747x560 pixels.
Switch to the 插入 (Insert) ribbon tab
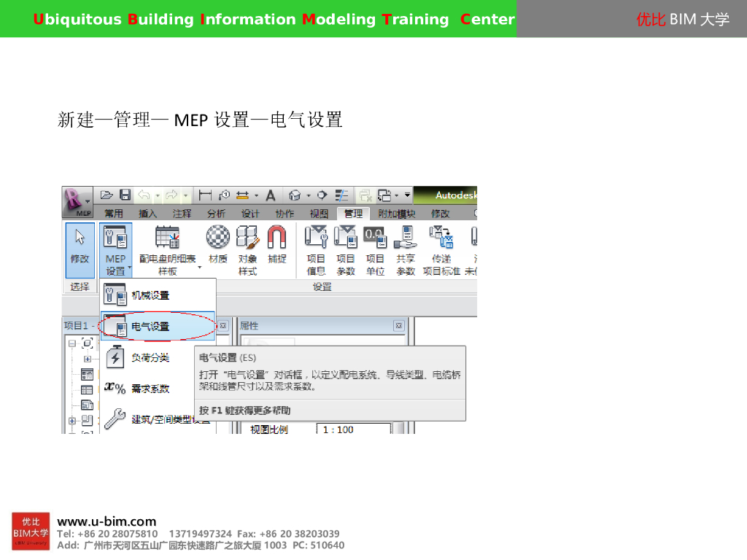point(148,214)
